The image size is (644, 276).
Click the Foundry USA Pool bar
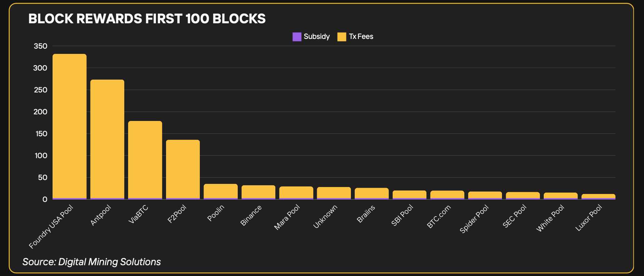click(70, 126)
